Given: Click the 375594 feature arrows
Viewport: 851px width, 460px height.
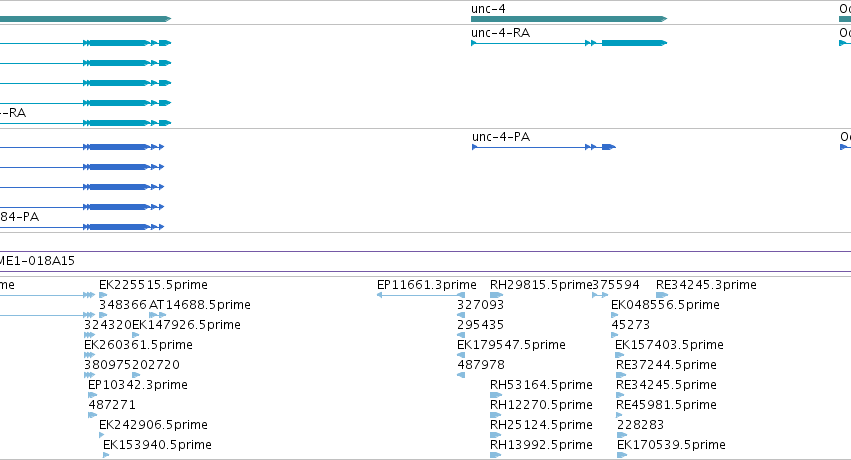Looking at the screenshot, I should 600,295.
